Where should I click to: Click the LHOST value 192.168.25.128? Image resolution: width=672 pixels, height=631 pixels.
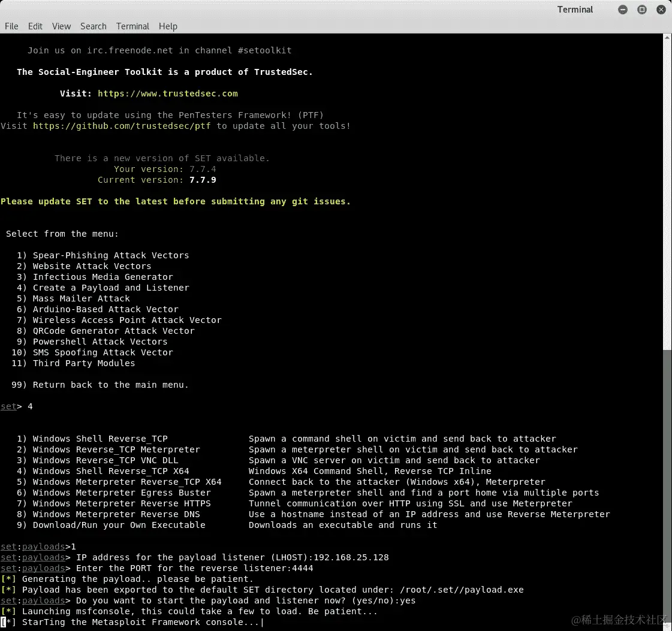[351, 557]
